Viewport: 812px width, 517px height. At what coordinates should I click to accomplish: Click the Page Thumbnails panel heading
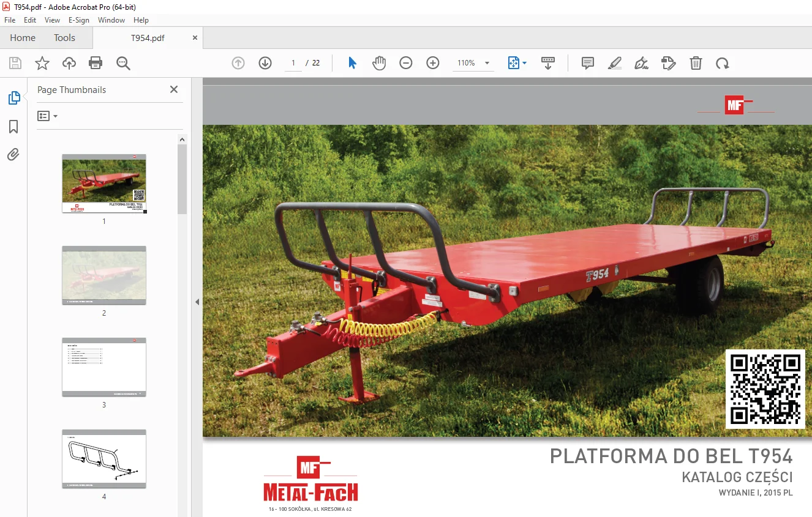[72, 90]
